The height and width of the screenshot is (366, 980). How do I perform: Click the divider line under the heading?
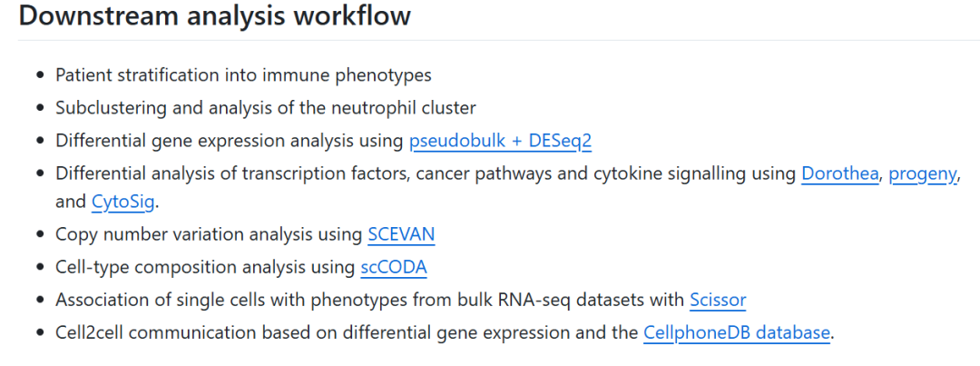(x=490, y=40)
